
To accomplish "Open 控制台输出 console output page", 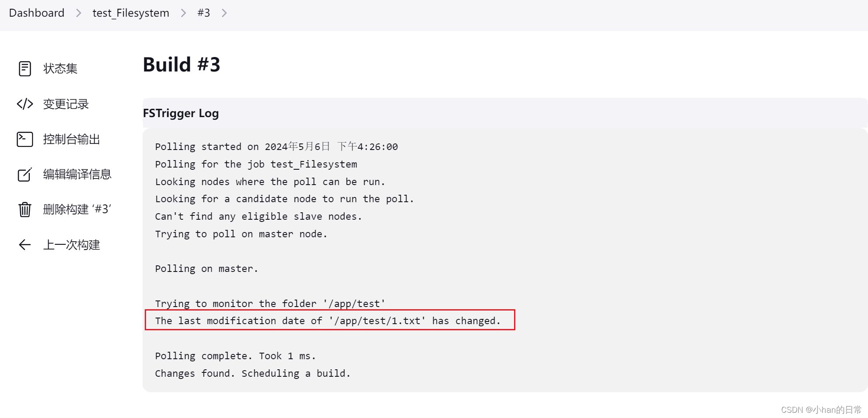I will (71, 139).
